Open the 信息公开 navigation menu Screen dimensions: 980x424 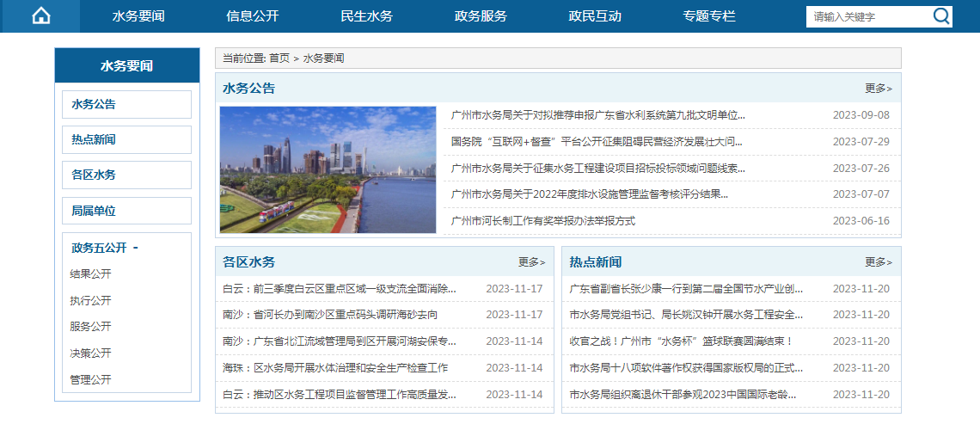(253, 16)
